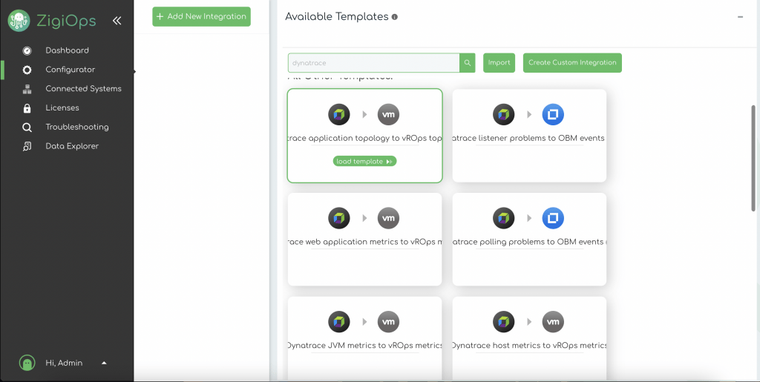Click vm icon on JVM metrics card

click(388, 322)
